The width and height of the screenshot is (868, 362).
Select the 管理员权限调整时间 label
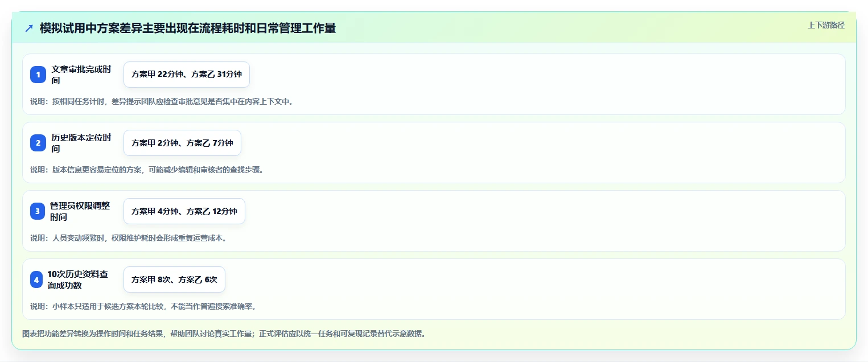click(x=80, y=211)
